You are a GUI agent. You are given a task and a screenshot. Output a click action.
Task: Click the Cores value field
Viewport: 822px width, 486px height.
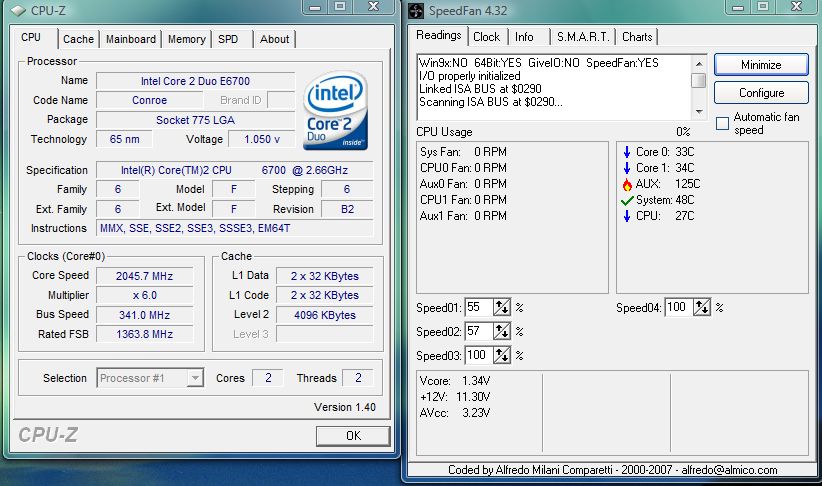[268, 378]
